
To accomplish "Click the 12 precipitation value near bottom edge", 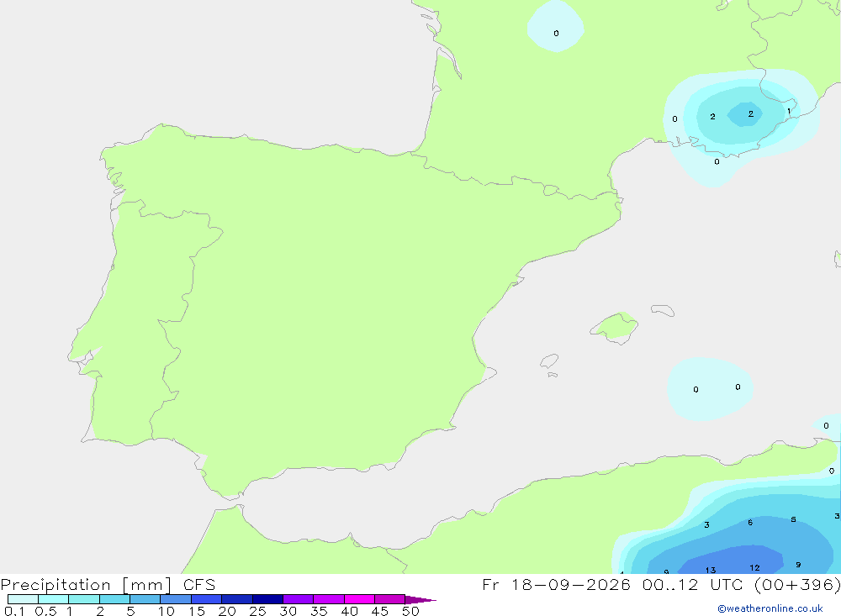I will 754,568.
